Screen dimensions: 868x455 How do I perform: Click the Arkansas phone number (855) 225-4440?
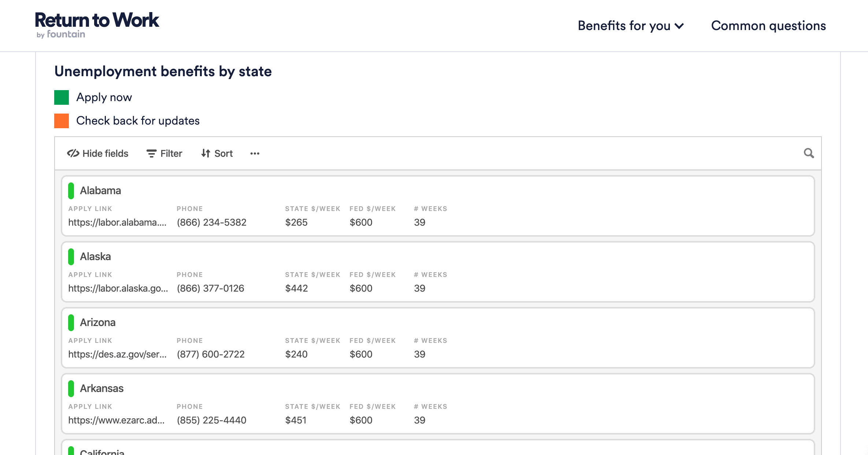pos(211,420)
